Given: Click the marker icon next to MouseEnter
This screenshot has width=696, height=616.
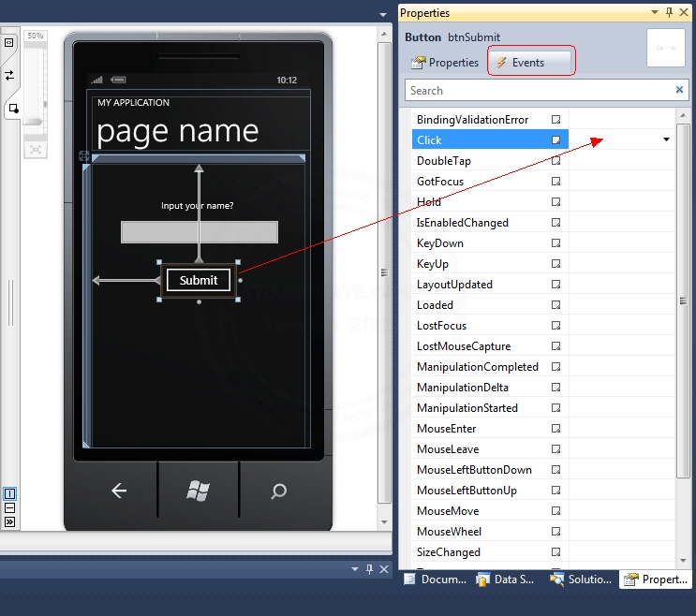Looking at the screenshot, I should (x=555, y=429).
